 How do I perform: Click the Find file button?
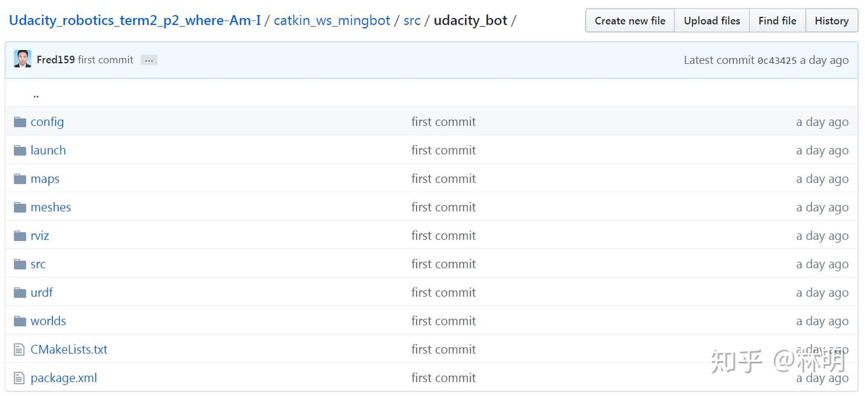pos(777,20)
